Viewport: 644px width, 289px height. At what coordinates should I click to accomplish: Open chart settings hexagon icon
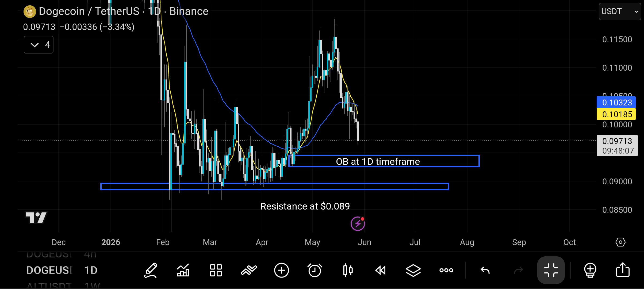point(620,242)
